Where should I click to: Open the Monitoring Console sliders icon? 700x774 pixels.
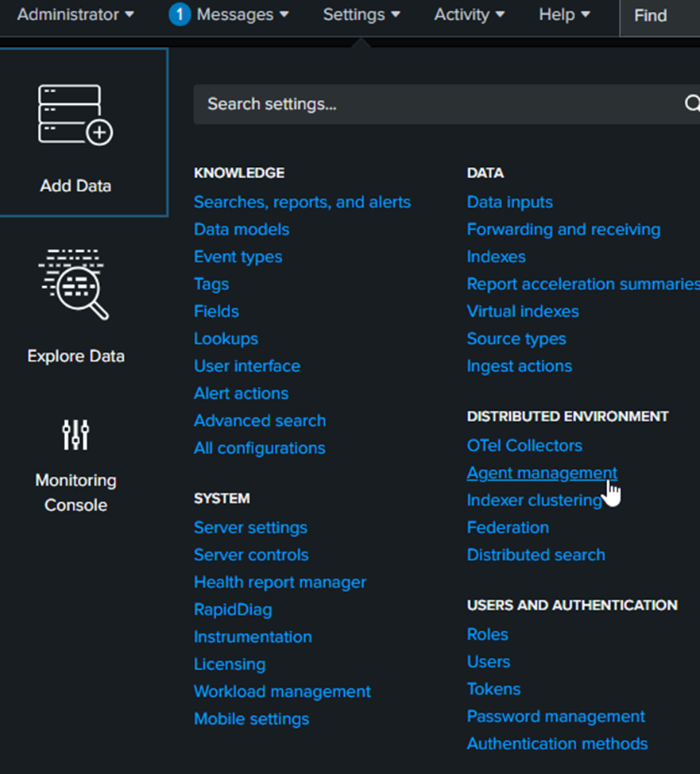[75, 435]
